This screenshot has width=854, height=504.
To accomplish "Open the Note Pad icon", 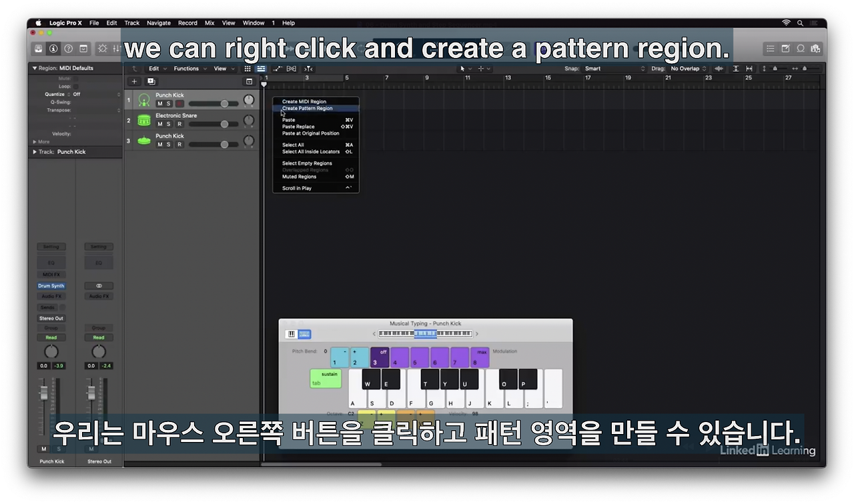I will (x=785, y=49).
